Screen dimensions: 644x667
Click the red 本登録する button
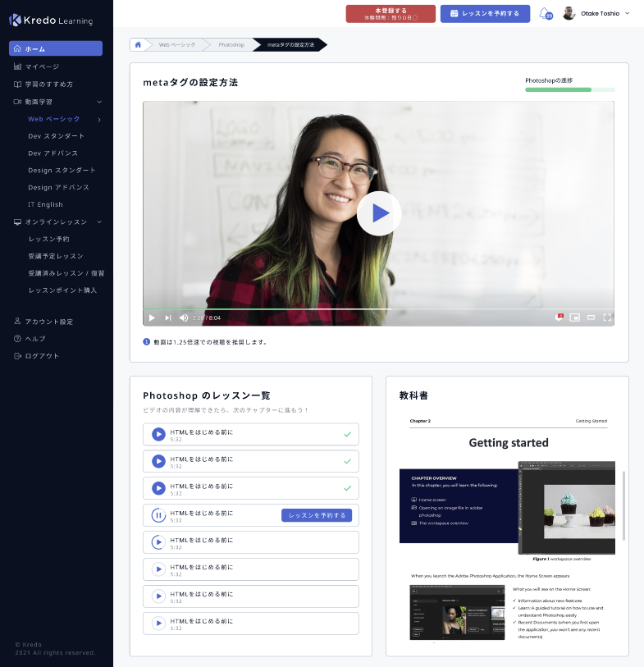click(390, 13)
